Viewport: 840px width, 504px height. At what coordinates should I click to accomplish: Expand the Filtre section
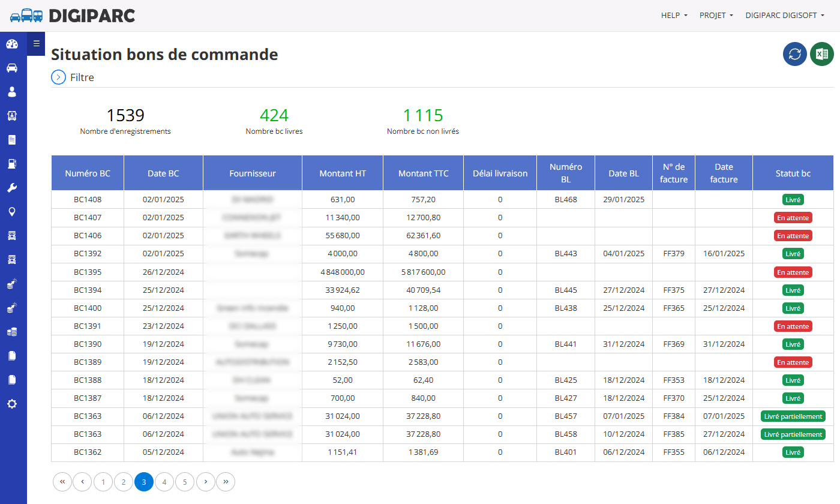[73, 77]
